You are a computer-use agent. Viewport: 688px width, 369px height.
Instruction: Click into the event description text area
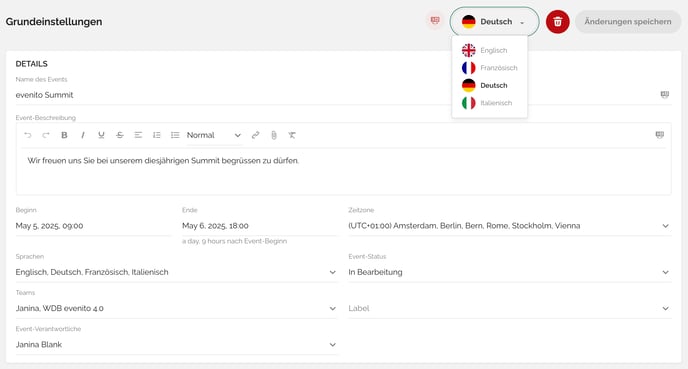(x=343, y=171)
